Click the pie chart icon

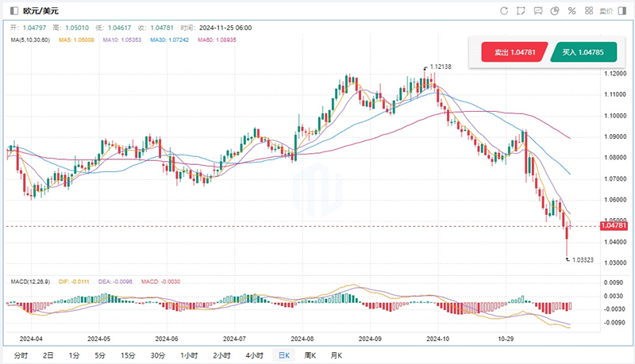point(556,11)
